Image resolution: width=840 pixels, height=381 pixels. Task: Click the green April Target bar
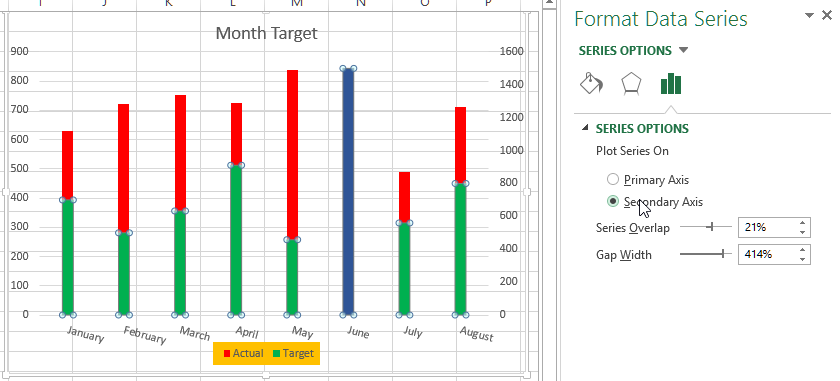pos(236,240)
